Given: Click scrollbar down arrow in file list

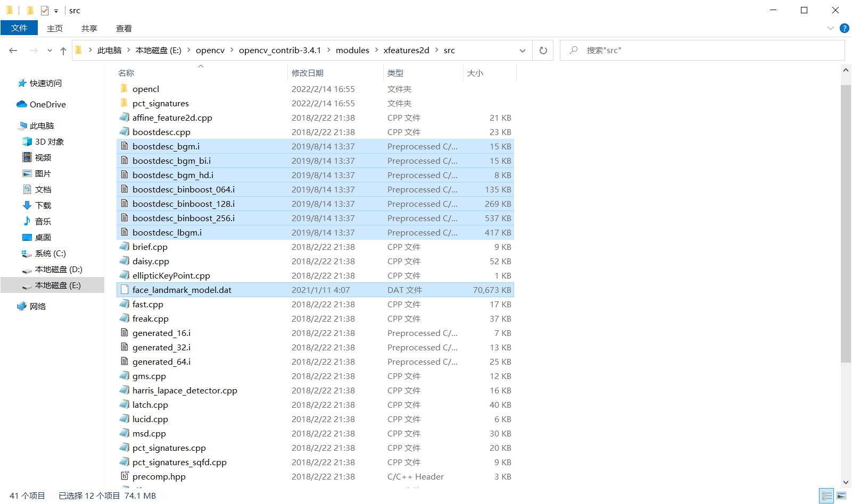Looking at the screenshot, I should 846,483.
